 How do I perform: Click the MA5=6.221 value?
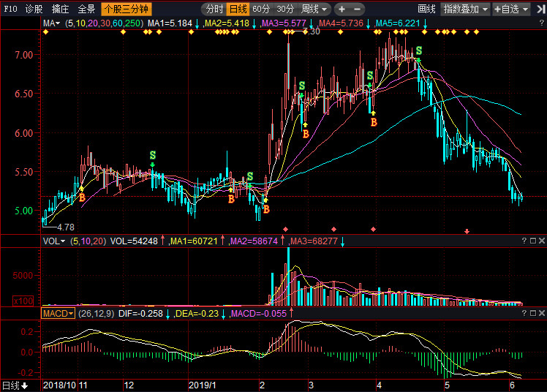[398, 23]
